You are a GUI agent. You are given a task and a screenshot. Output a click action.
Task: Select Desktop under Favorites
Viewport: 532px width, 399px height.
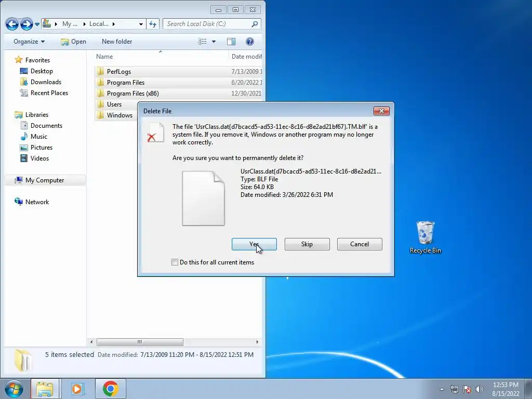click(x=42, y=71)
